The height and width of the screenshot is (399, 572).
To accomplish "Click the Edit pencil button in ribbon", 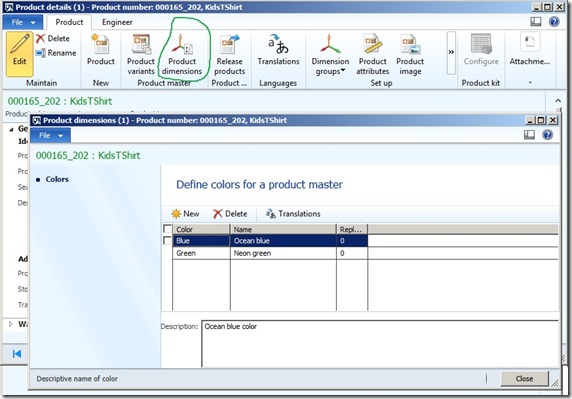I will tap(20, 54).
